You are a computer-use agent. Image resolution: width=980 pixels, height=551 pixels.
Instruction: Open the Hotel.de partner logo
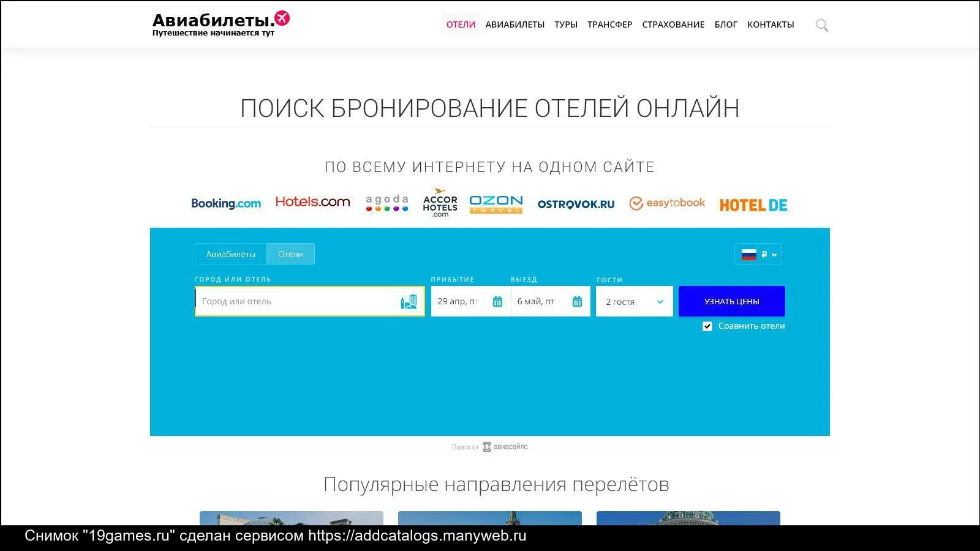click(753, 205)
